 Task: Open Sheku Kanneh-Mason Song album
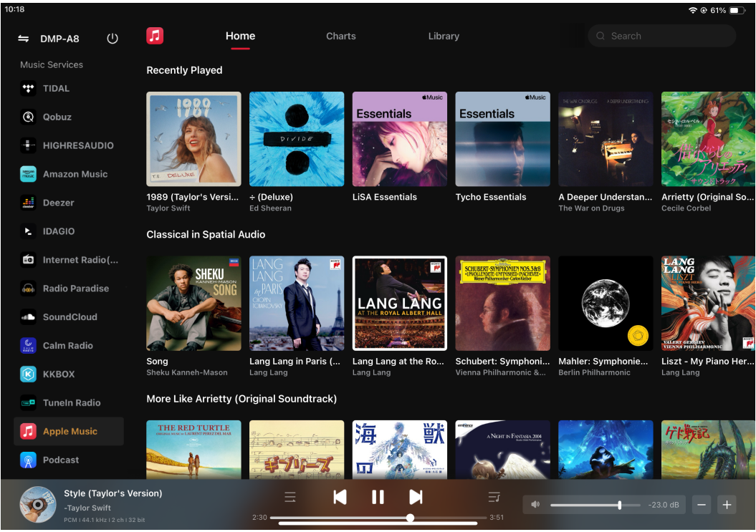click(193, 303)
